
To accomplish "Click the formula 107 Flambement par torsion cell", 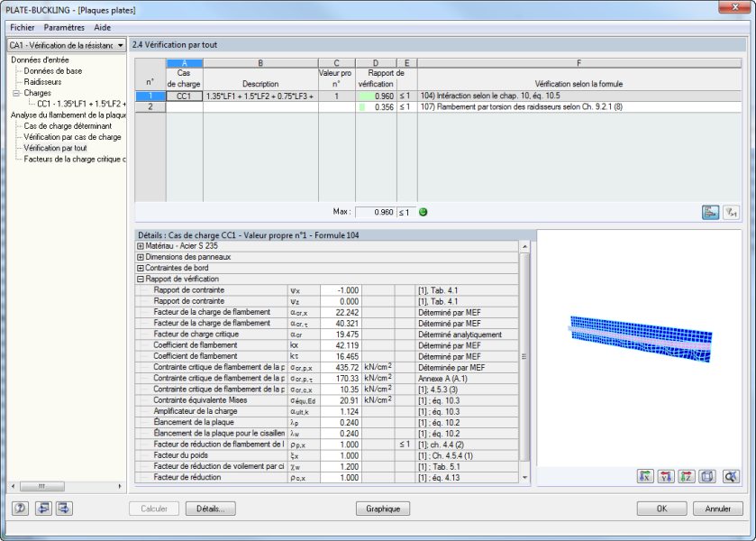I will tap(579, 107).
